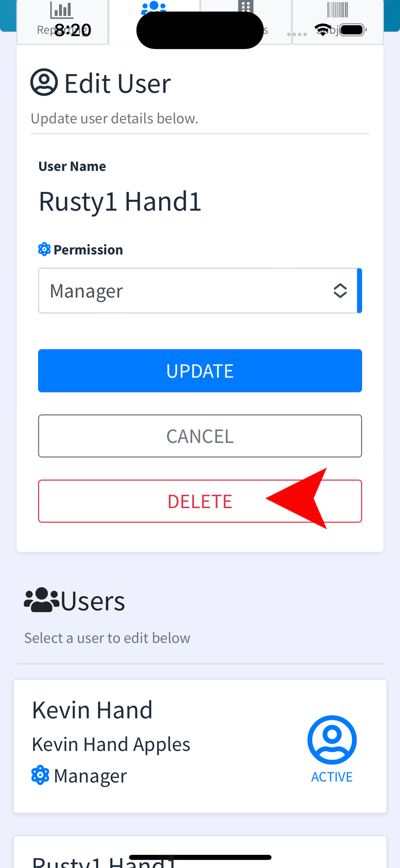
Task: Click the CANCEL button
Action: pos(200,436)
